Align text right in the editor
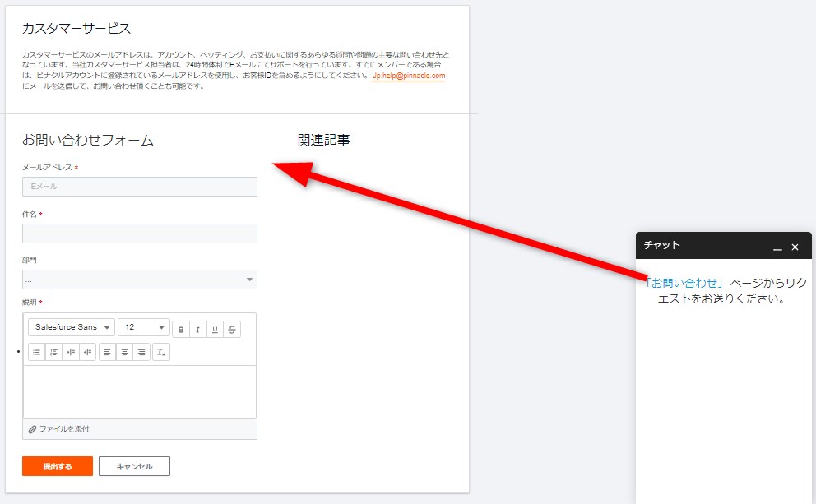The height and width of the screenshot is (504, 816). click(x=141, y=352)
